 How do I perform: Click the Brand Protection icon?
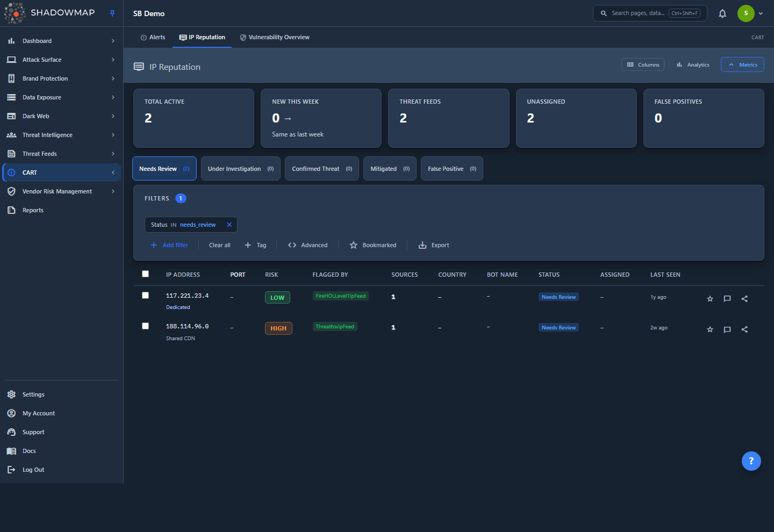pos(11,78)
